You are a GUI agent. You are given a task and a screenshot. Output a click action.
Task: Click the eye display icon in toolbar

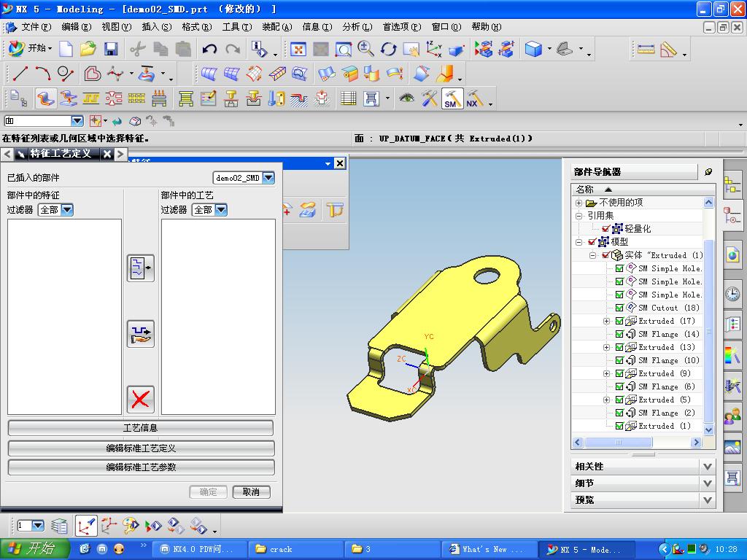(x=406, y=98)
